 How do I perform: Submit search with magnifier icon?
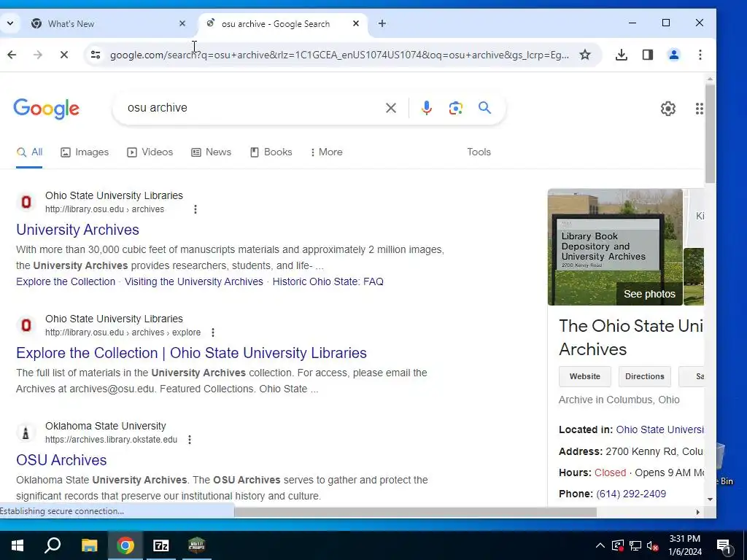point(484,108)
